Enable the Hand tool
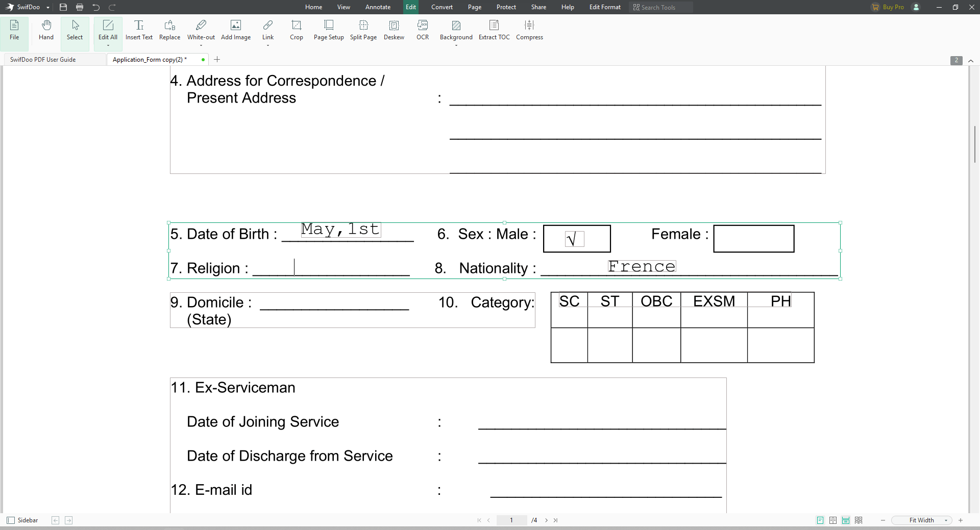 (x=45, y=31)
